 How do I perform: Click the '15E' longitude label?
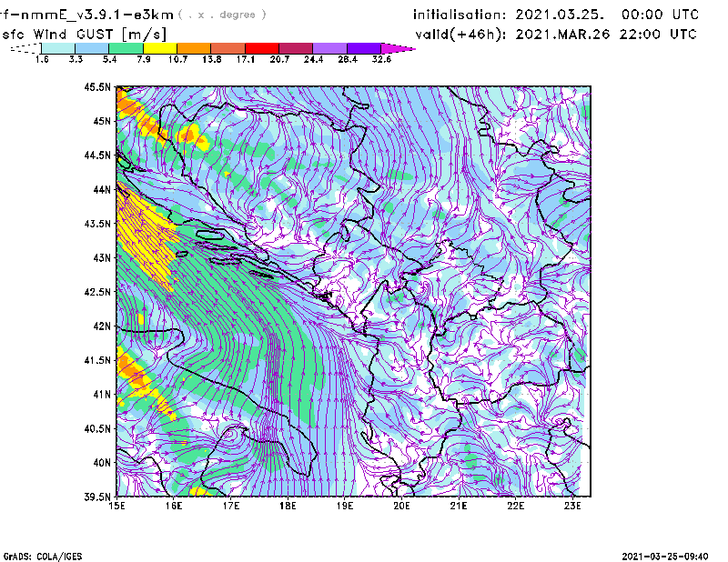coord(116,506)
